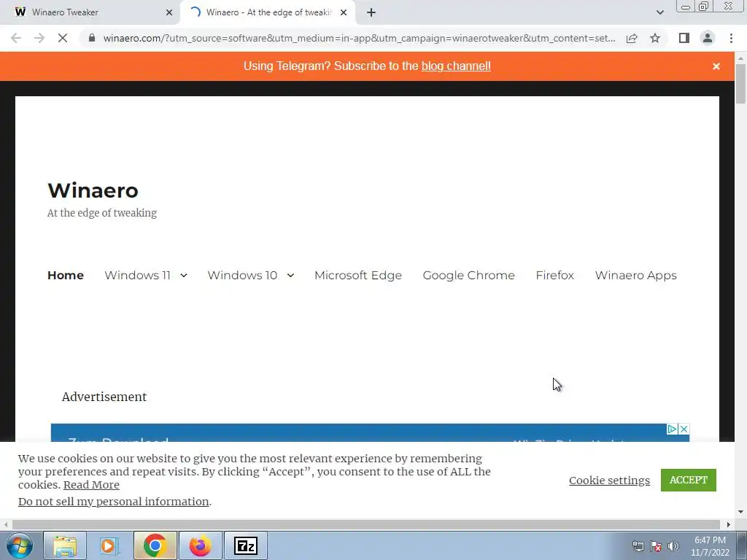Image resolution: width=747 pixels, height=560 pixels.
Task: Open the tab search chevron
Action: coord(659,12)
